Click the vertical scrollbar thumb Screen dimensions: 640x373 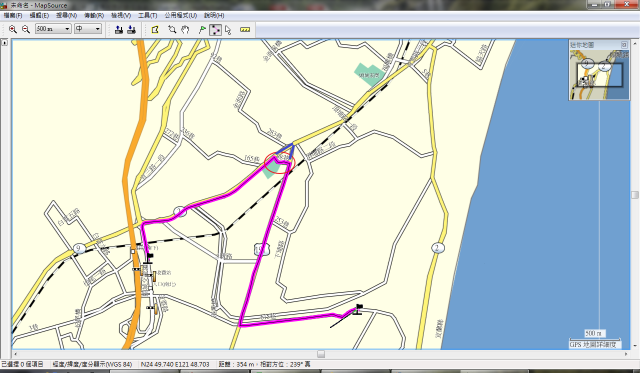tap(635, 195)
